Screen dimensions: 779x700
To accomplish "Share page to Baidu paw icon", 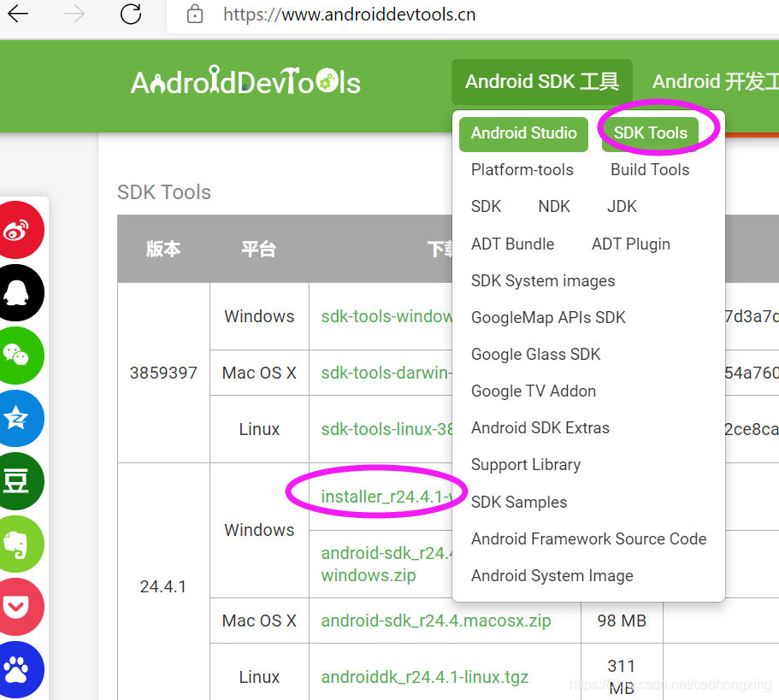I will click(16, 670).
